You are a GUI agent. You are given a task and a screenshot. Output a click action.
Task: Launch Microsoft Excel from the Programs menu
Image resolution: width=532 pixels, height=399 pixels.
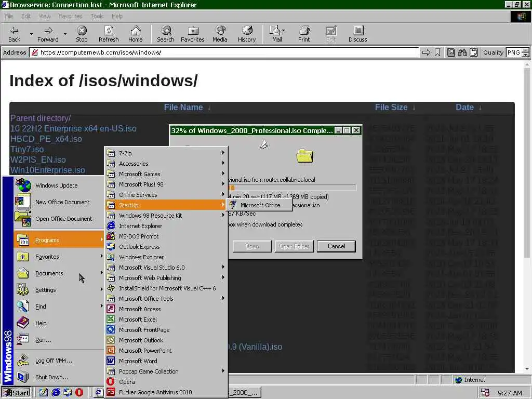[x=166, y=320]
